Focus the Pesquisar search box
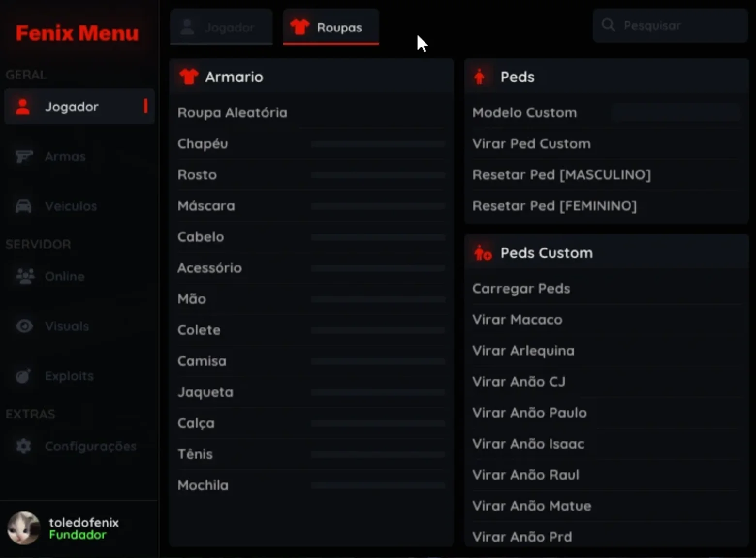Image resolution: width=756 pixels, height=558 pixels. click(x=670, y=25)
